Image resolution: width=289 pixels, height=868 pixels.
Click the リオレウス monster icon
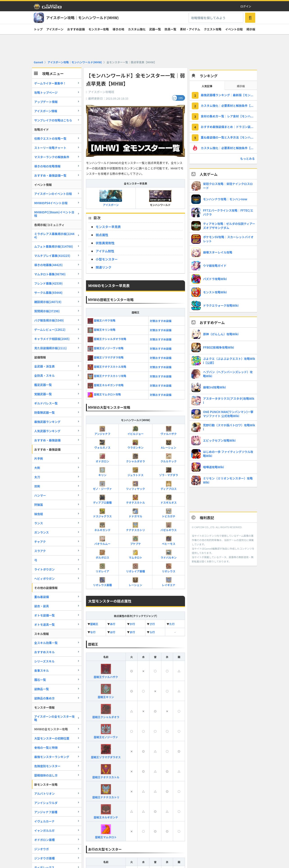point(169,566)
